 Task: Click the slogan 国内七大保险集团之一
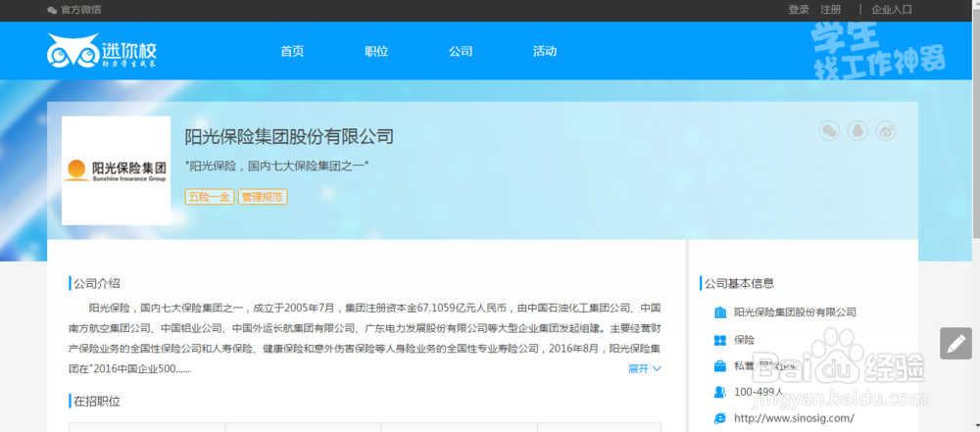point(277,167)
